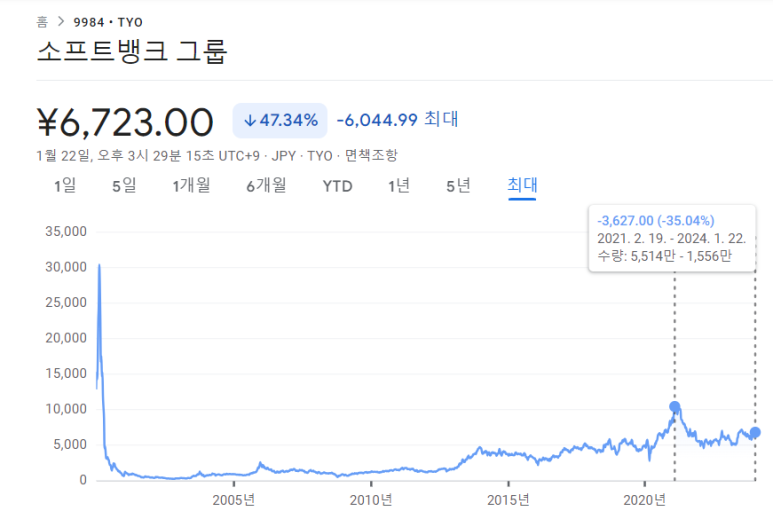Click the -6,044.99 최대 change text
773x519 pixels.
coord(397,120)
